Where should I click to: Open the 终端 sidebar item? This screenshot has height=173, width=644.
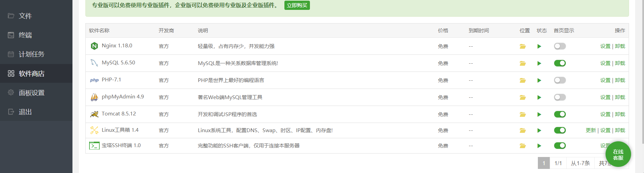point(36,35)
